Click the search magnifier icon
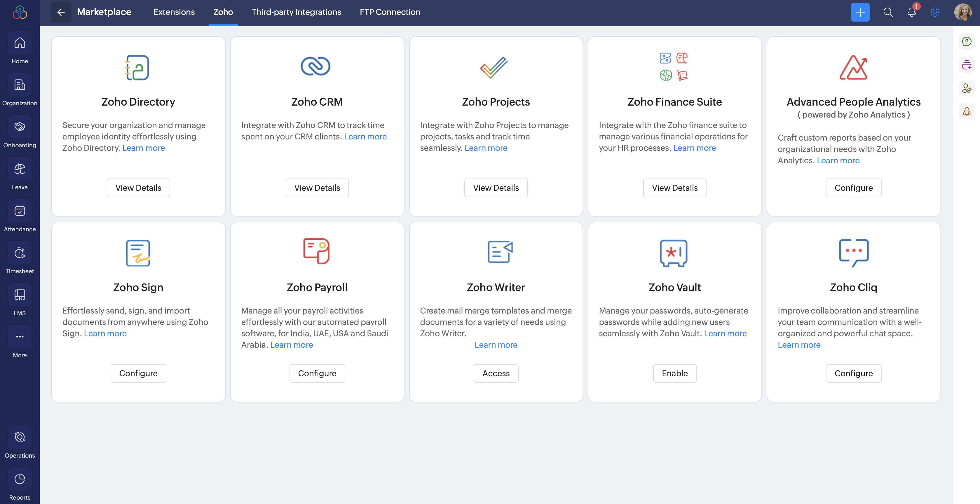This screenshot has width=980, height=504. point(888,12)
